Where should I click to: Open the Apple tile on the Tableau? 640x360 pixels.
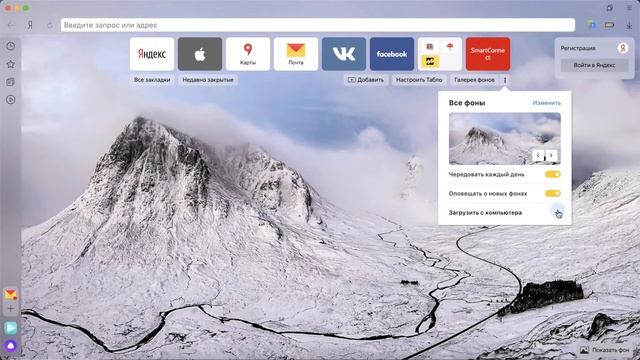pos(200,54)
